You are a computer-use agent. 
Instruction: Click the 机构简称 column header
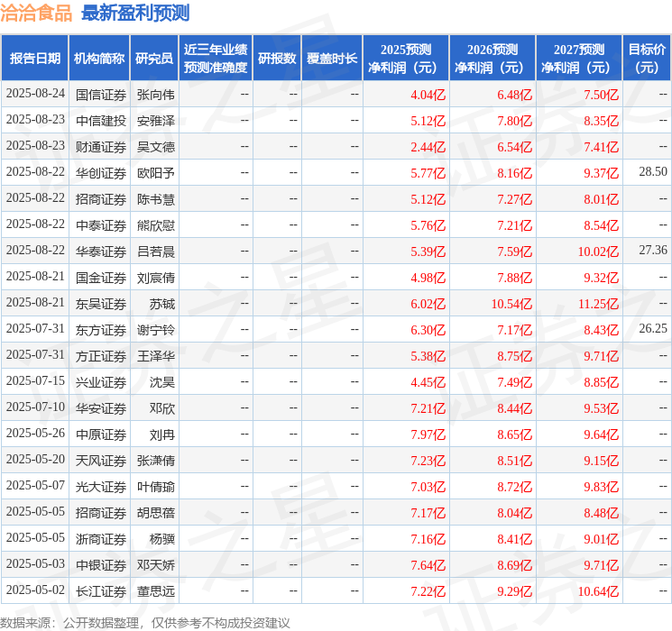tap(99, 59)
